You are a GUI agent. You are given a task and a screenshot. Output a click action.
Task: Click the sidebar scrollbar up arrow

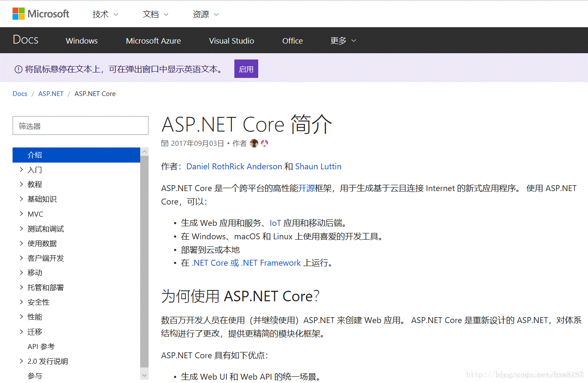[144, 151]
